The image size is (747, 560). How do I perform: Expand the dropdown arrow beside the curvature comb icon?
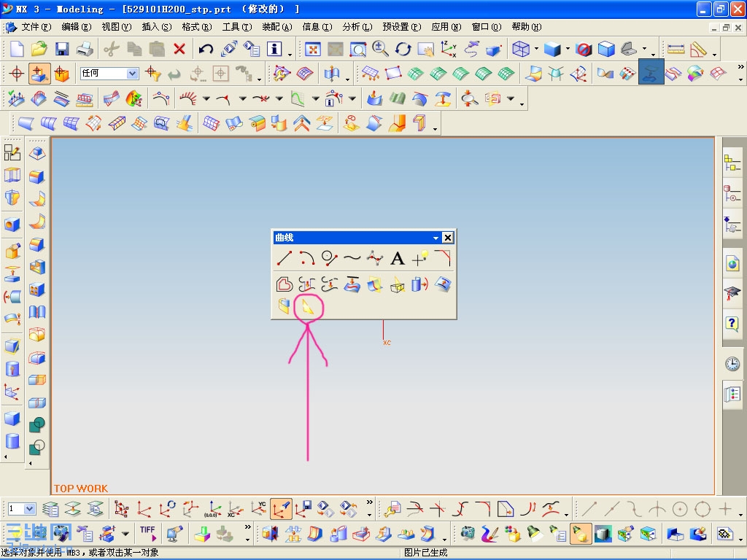pyautogui.click(x=206, y=98)
